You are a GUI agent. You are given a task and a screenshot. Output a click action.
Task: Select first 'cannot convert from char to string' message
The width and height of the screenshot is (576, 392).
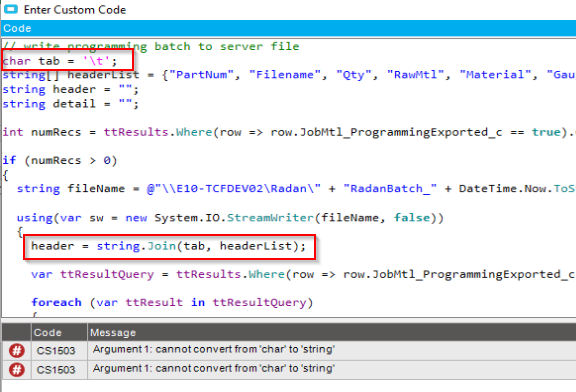pyautogui.click(x=214, y=349)
